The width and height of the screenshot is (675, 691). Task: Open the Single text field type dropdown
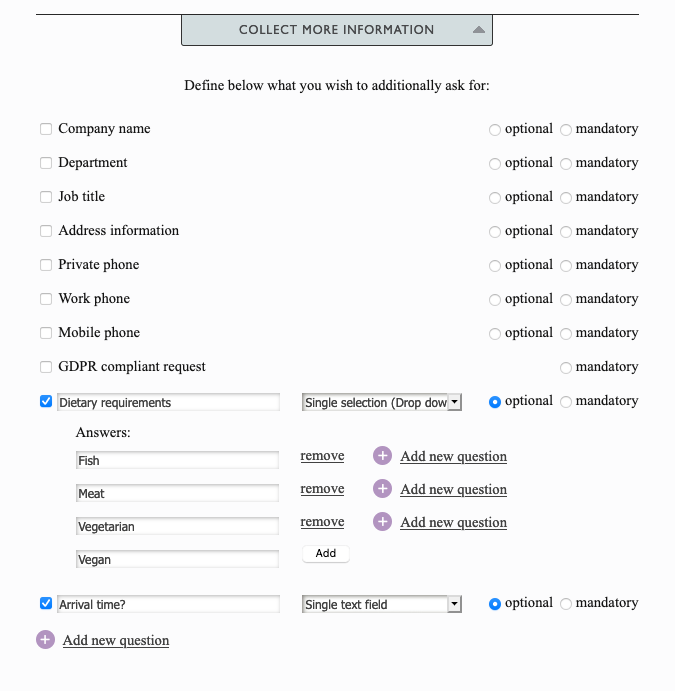point(382,604)
